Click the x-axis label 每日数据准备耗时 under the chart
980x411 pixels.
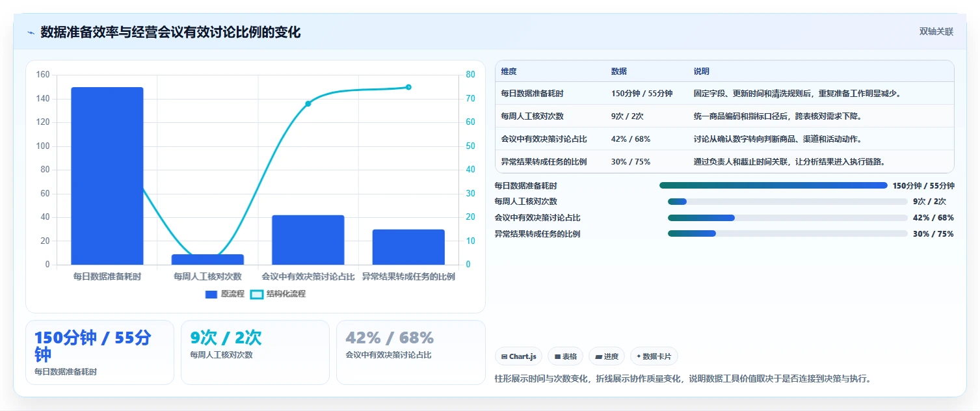click(107, 276)
